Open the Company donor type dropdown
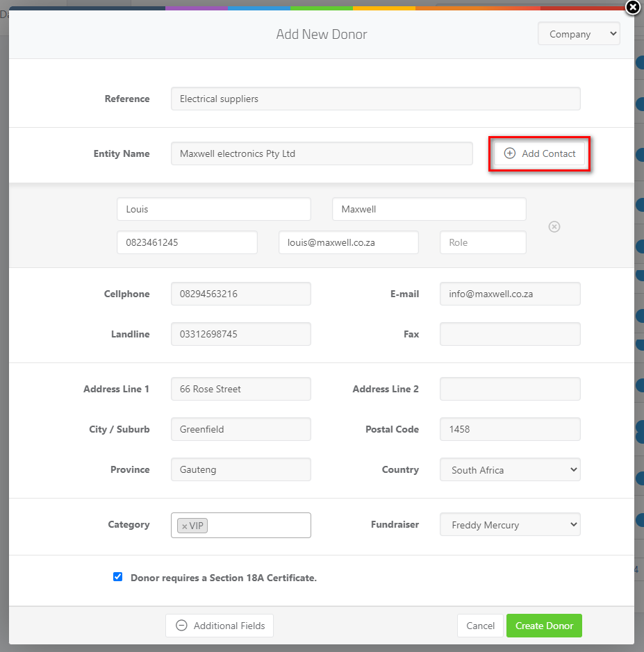Viewport: 644px width, 652px height. pos(579,34)
